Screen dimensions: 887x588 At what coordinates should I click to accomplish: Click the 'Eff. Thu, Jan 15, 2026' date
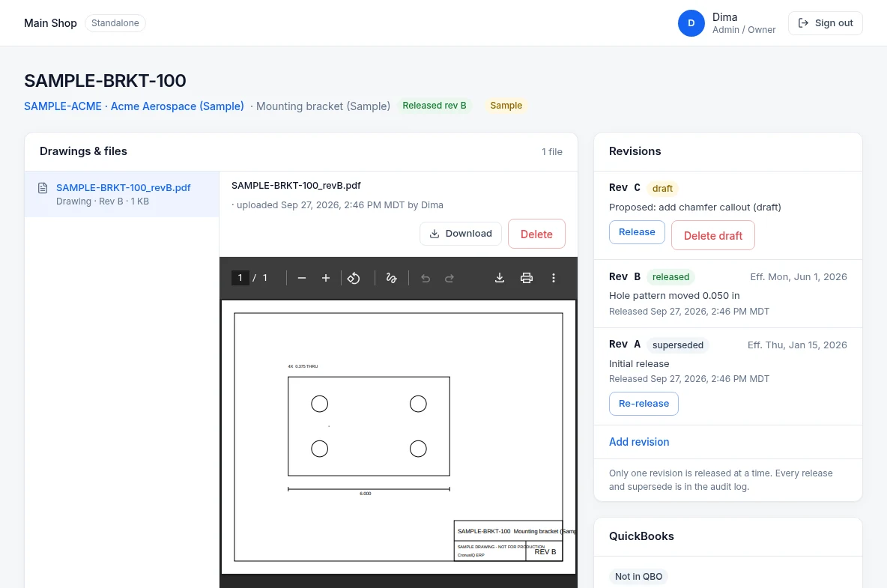pos(798,345)
